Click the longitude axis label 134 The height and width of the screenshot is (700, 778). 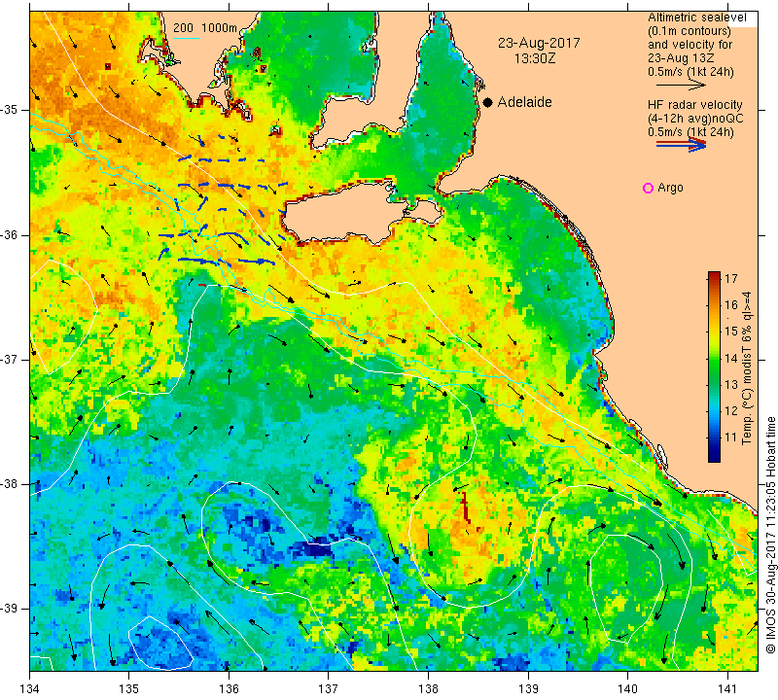coord(30,689)
